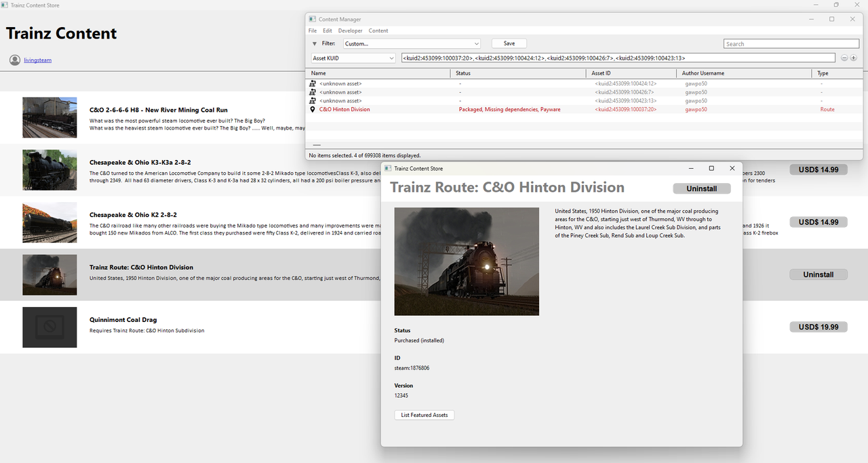Open Content menu in Content Manager
Screen dimensions: 868x463
pos(378,31)
